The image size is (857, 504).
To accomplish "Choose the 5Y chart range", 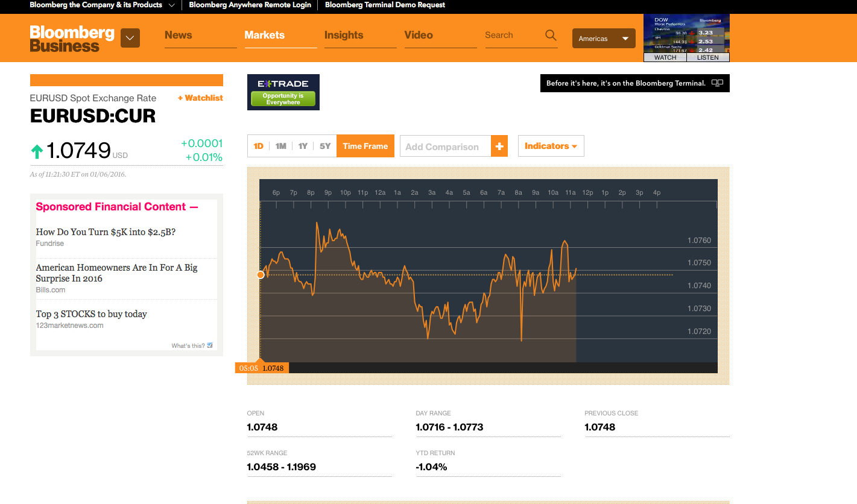I will click(325, 146).
